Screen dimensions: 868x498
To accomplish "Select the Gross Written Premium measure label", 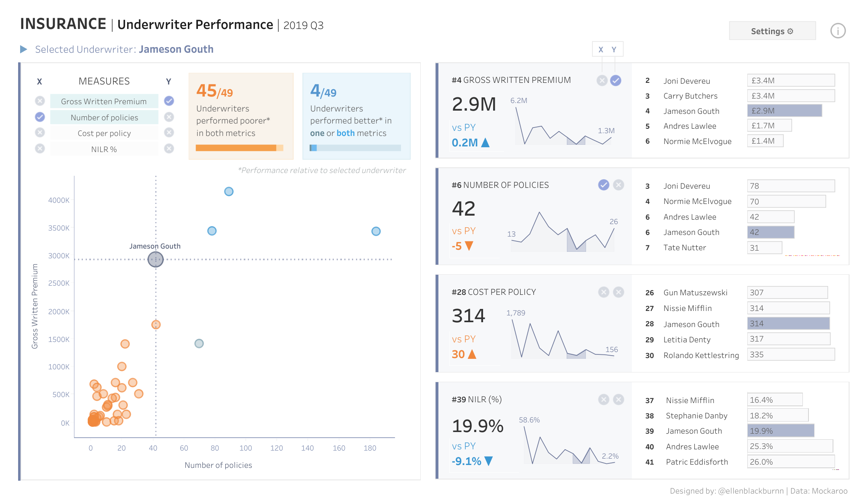I will [x=104, y=101].
